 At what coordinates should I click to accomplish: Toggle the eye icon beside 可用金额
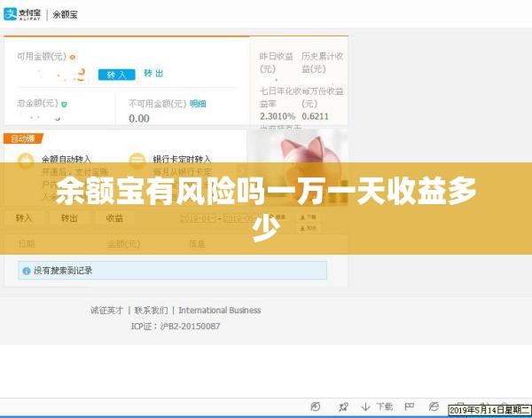[x=73, y=57]
